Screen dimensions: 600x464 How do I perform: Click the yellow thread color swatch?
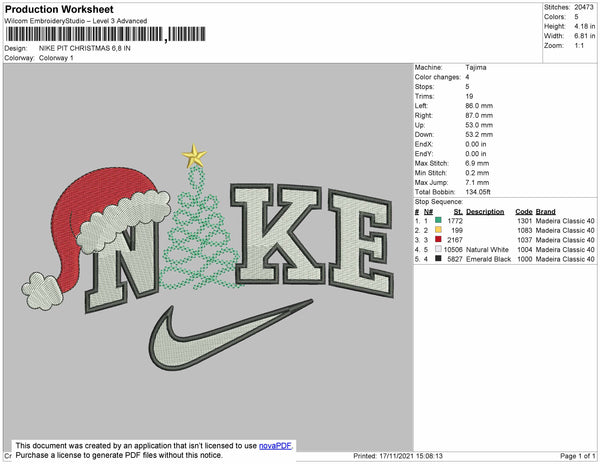click(x=438, y=230)
